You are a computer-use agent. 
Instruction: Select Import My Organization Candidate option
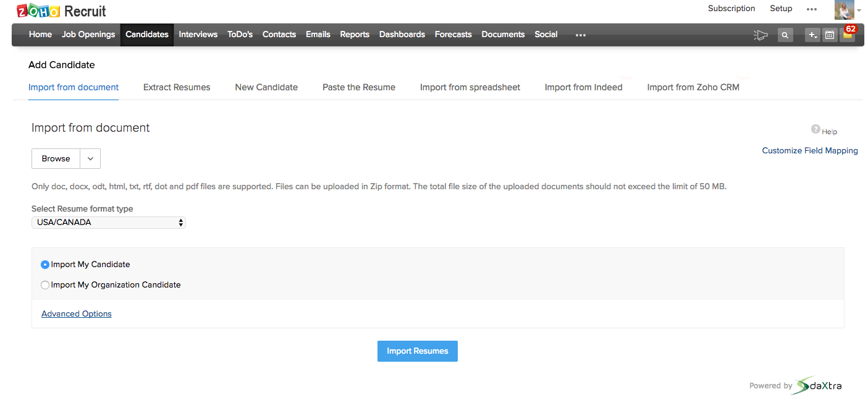click(x=45, y=285)
